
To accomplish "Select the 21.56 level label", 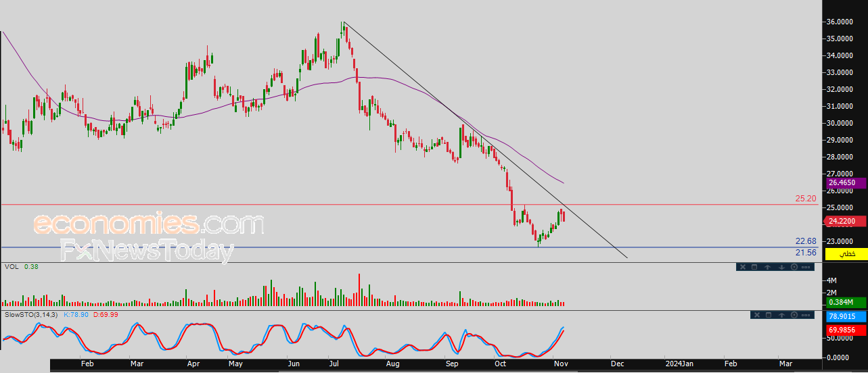I will pos(806,252).
